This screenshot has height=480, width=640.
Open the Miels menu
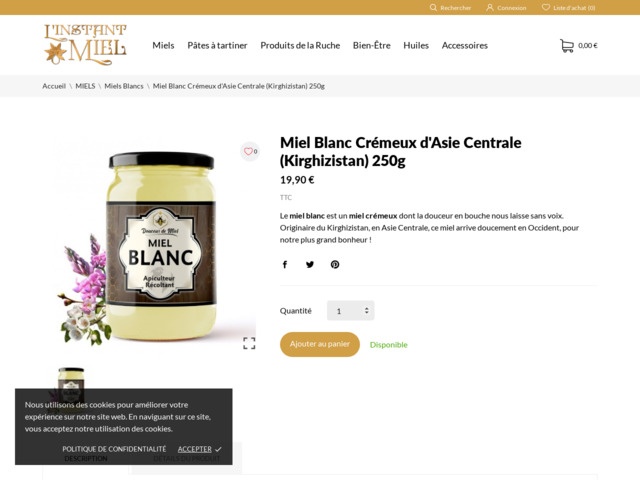click(x=163, y=45)
